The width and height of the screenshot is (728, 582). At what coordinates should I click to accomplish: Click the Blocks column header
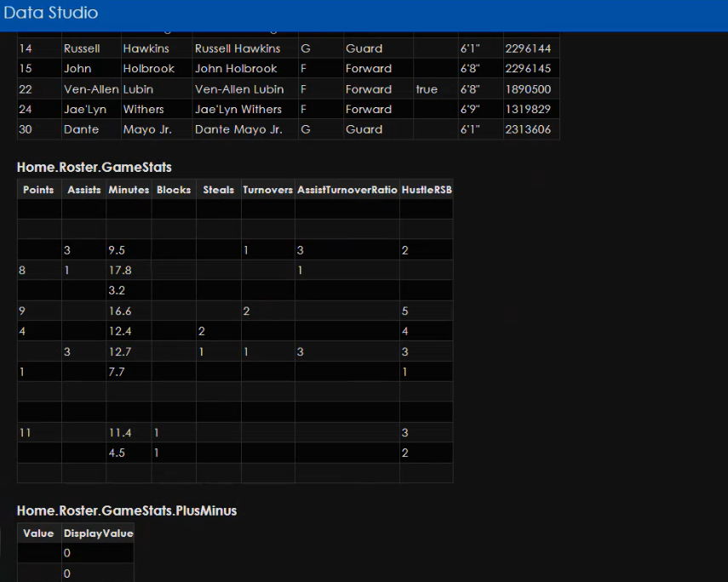tap(174, 190)
